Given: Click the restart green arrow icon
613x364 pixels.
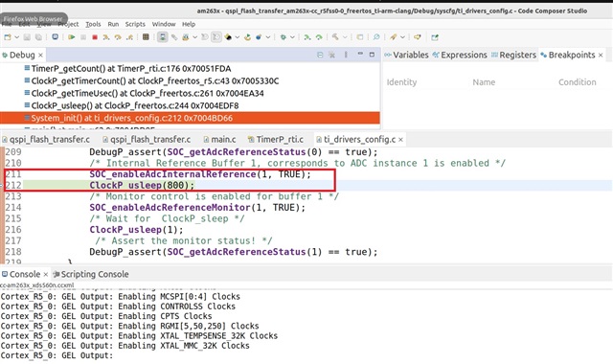Looking at the screenshot, I should click(x=247, y=37).
